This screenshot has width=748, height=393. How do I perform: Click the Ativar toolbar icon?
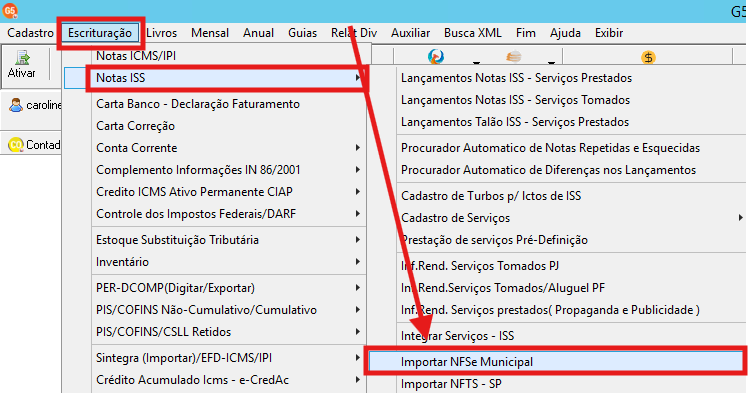(21, 58)
